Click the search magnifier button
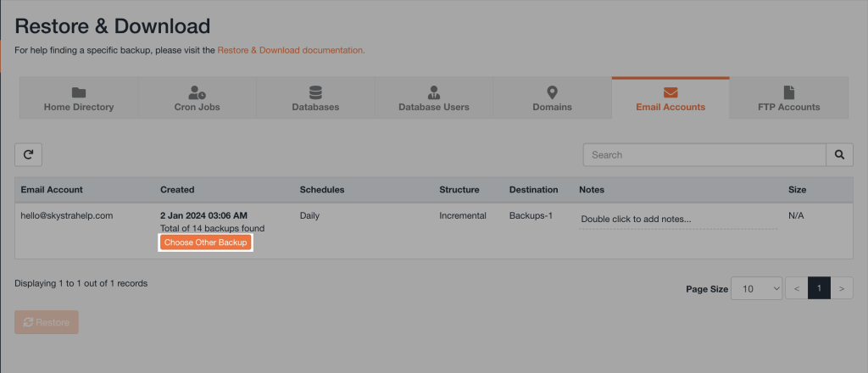The height and width of the screenshot is (373, 868). coord(839,155)
